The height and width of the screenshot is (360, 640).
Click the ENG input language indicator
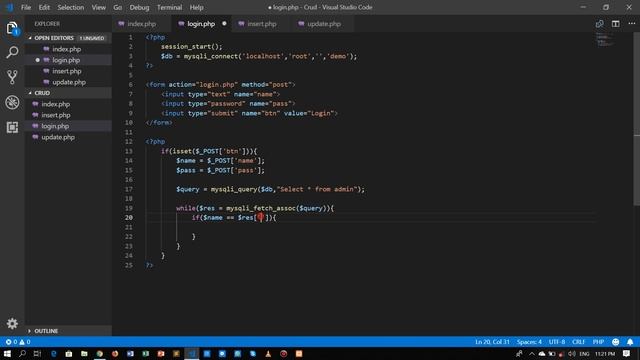point(584,353)
